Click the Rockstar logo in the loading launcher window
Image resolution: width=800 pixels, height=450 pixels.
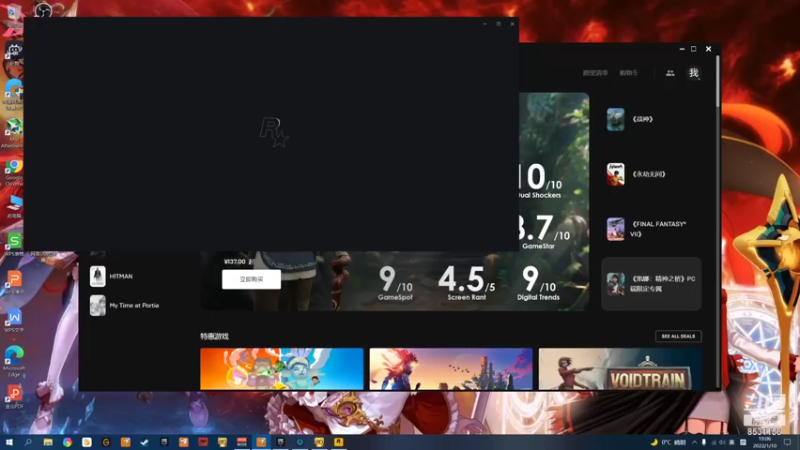[x=273, y=133]
